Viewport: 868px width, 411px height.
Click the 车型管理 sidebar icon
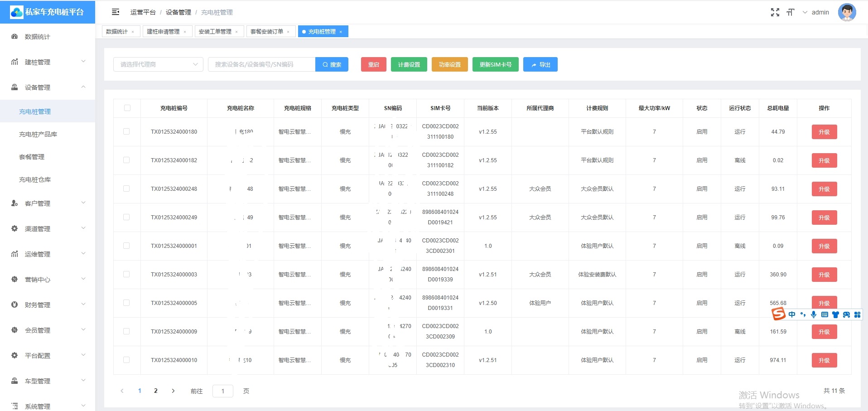pyautogui.click(x=14, y=381)
